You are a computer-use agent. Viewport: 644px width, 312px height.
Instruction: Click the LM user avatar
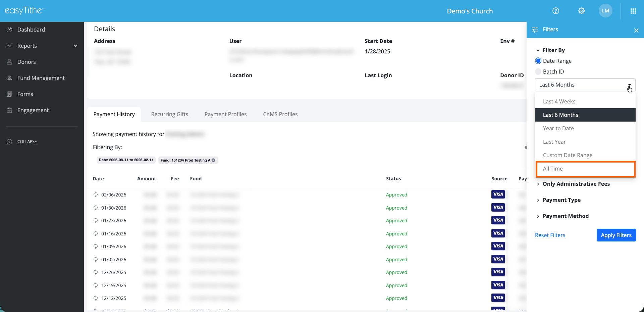[605, 11]
